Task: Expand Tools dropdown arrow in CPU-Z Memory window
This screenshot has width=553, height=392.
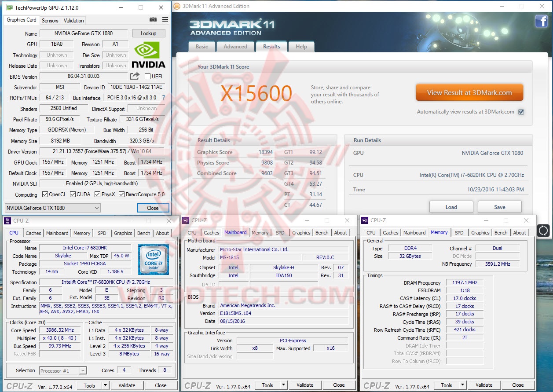Action: 462,385
